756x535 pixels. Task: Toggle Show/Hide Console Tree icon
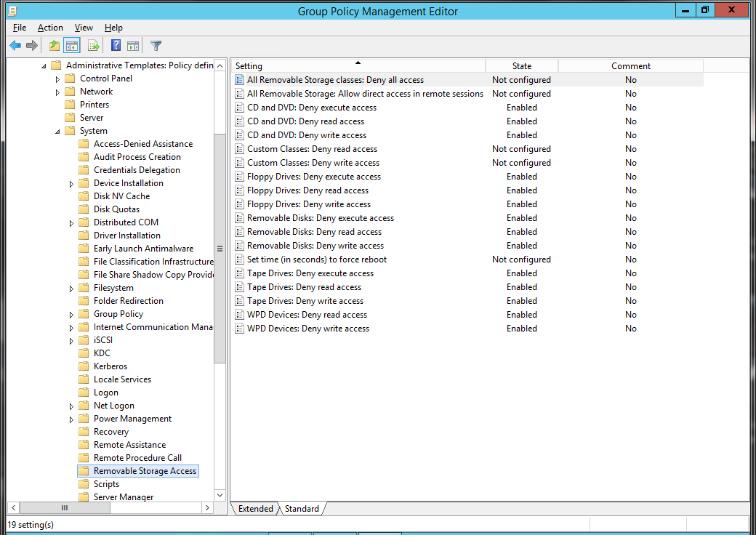[x=72, y=46]
